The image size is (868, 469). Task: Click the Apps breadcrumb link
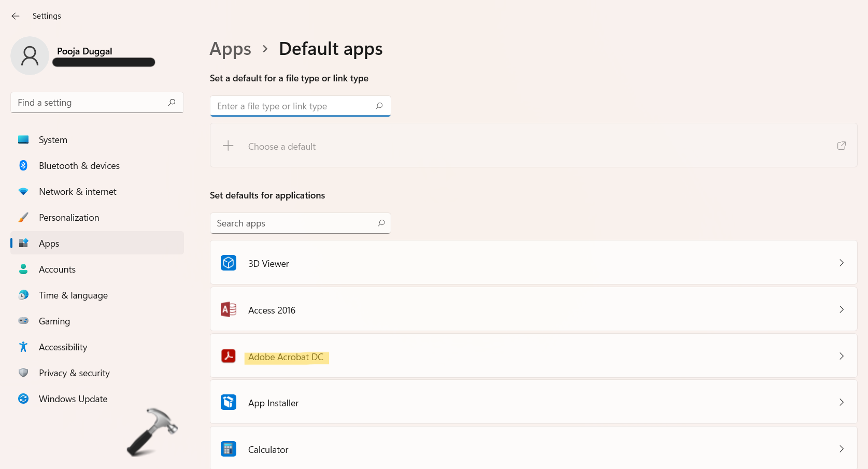pos(230,49)
